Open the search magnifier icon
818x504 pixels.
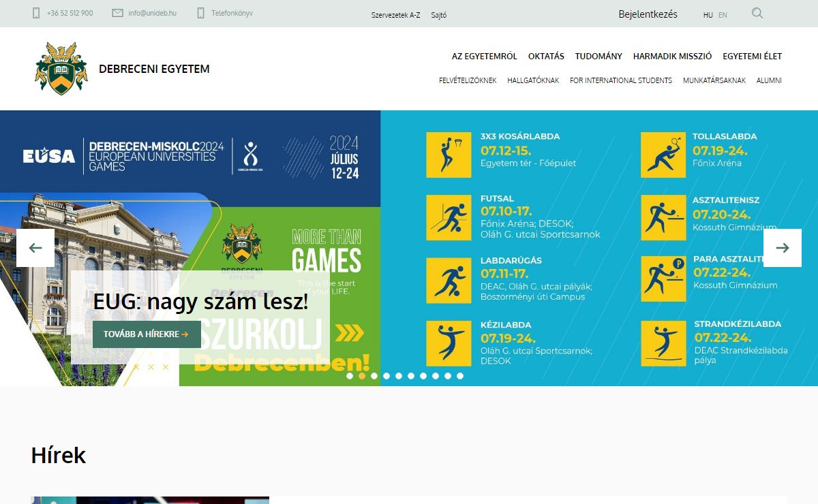coord(757,13)
